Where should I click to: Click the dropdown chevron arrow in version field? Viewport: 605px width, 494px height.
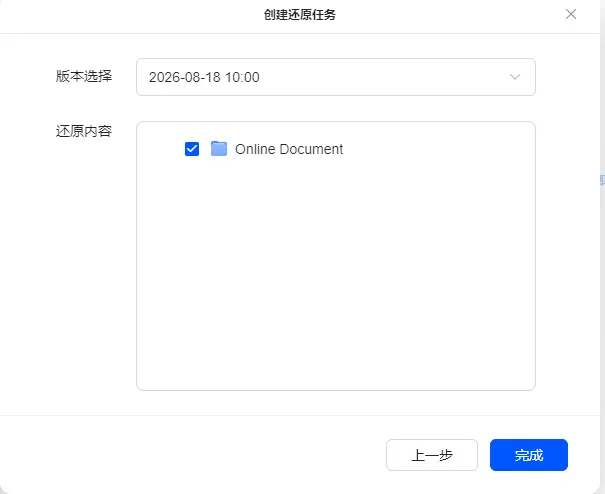pyautogui.click(x=515, y=77)
